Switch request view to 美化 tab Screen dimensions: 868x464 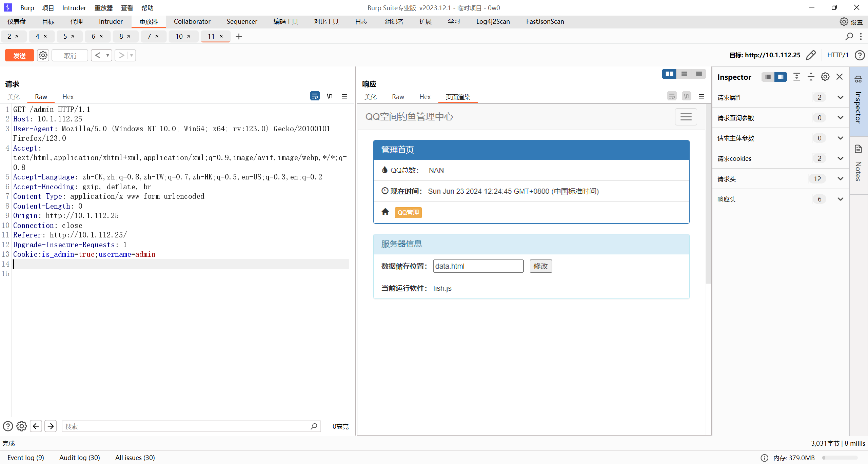click(x=14, y=97)
